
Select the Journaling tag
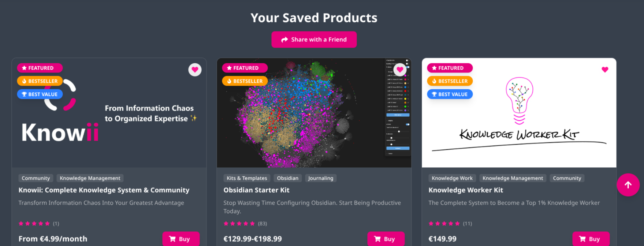(321, 178)
